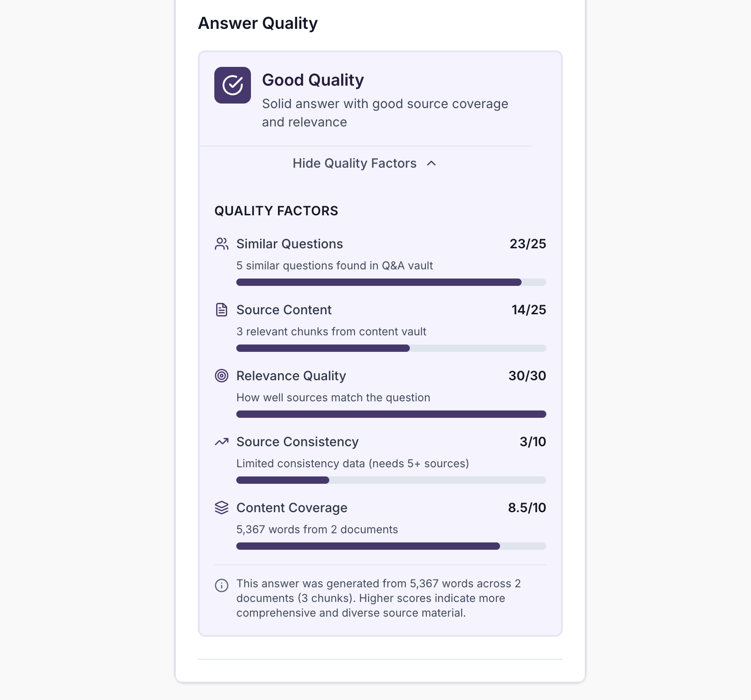
Task: Select the Relevance Quality target icon
Action: coord(222,376)
